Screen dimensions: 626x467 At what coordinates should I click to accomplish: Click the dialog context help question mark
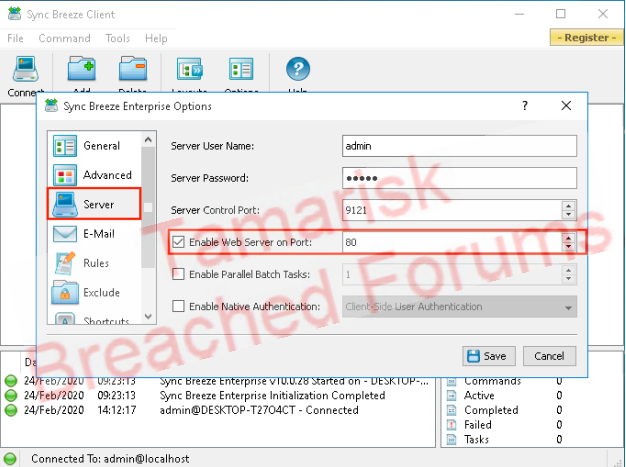click(x=525, y=106)
